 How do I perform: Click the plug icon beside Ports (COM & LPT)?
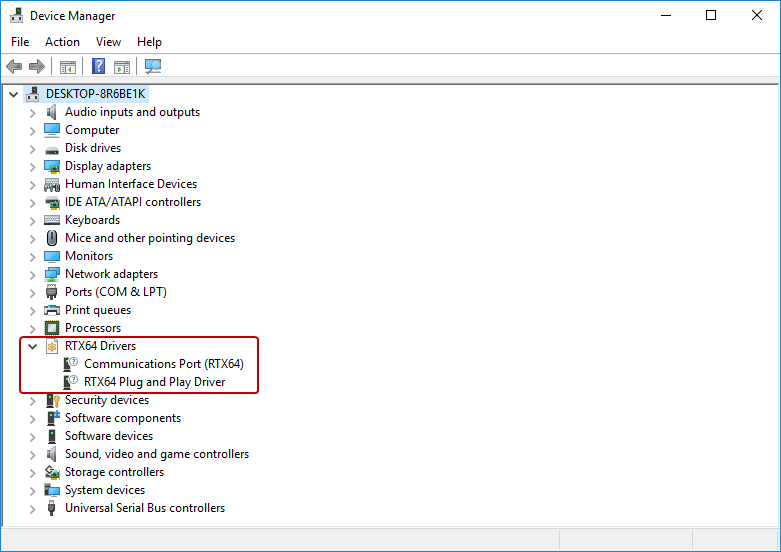click(x=51, y=292)
